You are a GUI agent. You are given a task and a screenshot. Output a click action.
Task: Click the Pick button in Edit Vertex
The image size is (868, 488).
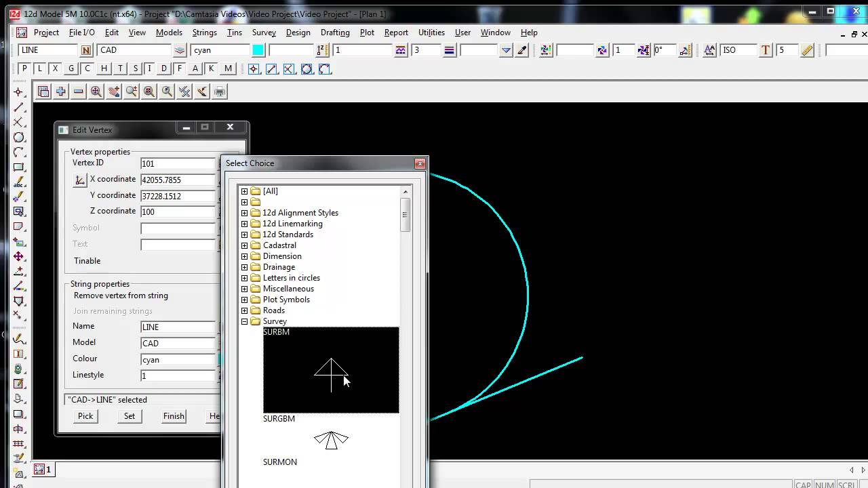point(85,416)
